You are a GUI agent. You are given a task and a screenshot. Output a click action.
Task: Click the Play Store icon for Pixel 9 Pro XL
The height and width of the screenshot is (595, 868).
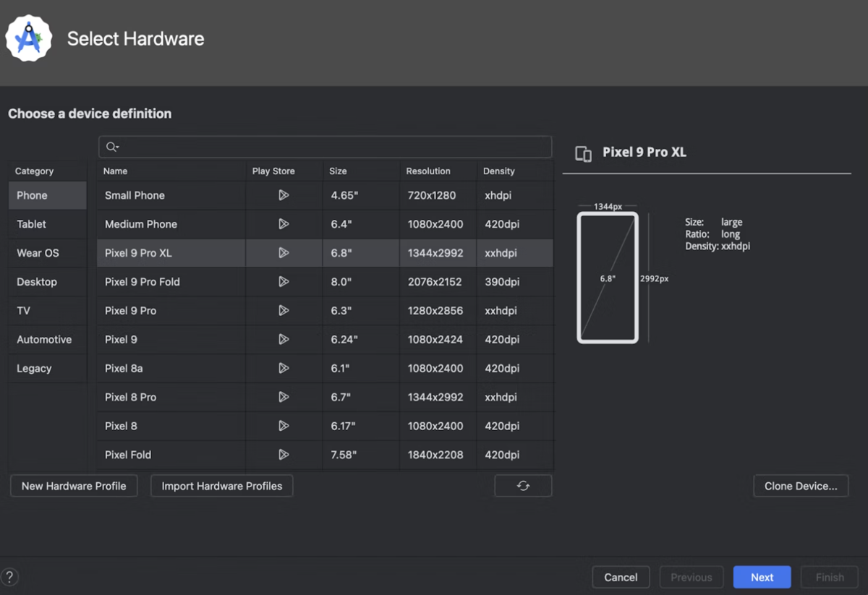[284, 253]
